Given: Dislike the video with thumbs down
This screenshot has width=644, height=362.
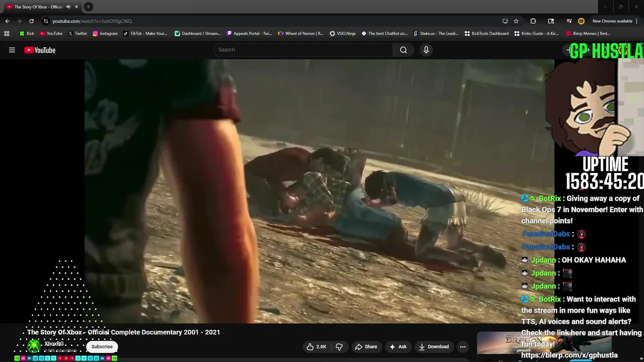Looking at the screenshot, I should [339, 346].
